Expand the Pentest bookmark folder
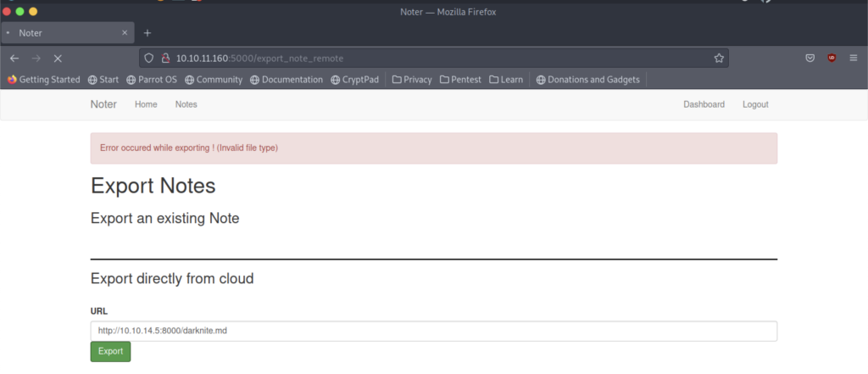This screenshot has width=868, height=374. pos(460,80)
